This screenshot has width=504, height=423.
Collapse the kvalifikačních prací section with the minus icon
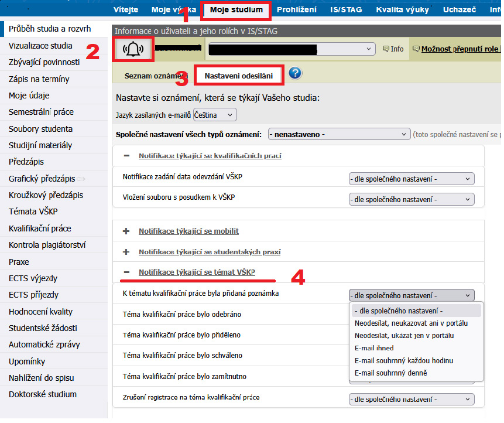click(126, 156)
